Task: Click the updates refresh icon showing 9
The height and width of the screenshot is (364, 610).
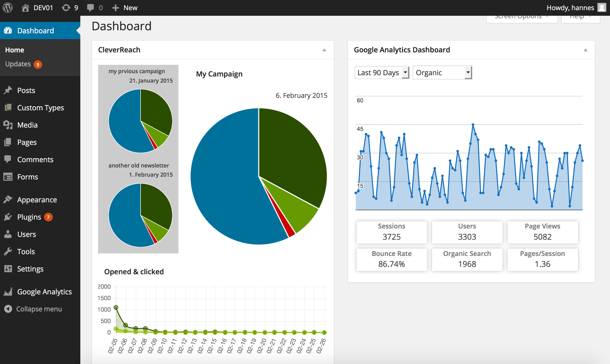Action: (66, 8)
